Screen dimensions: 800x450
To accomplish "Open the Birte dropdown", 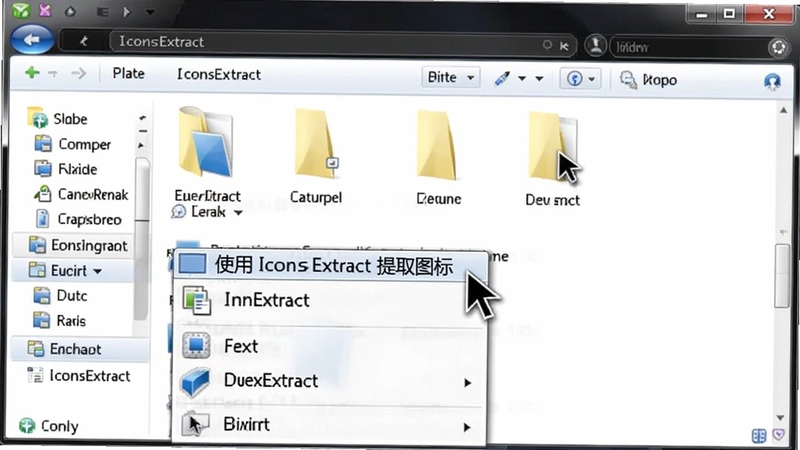I will [x=451, y=78].
